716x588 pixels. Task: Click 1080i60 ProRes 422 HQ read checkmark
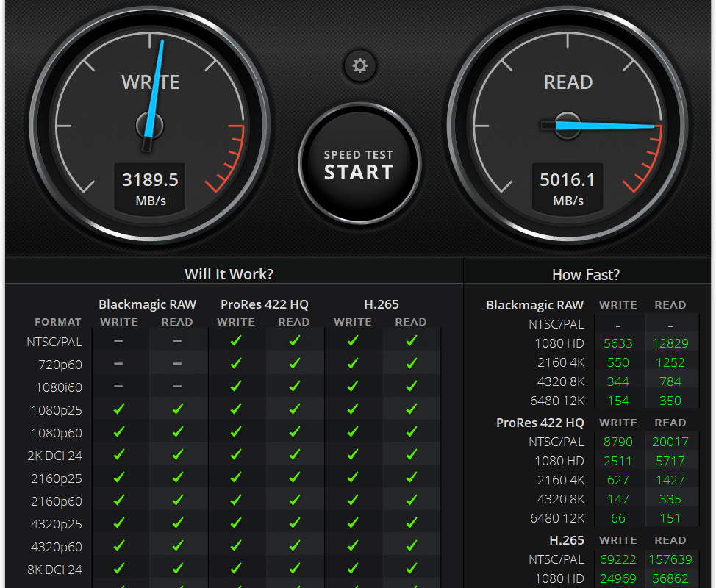(x=295, y=386)
